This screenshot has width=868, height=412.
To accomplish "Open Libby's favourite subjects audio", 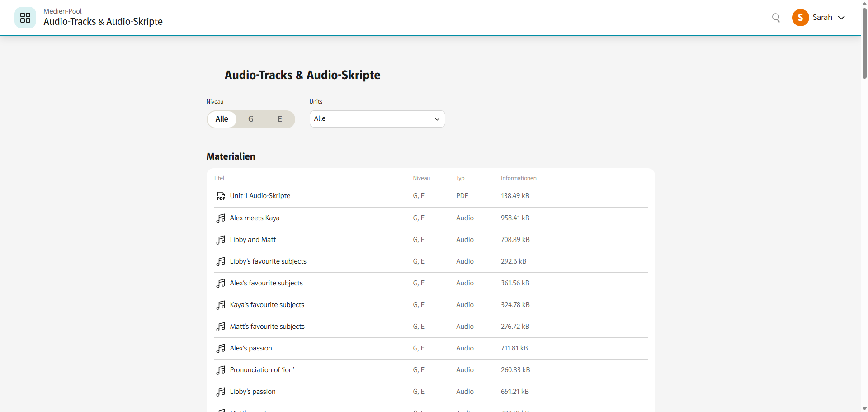I will [268, 261].
